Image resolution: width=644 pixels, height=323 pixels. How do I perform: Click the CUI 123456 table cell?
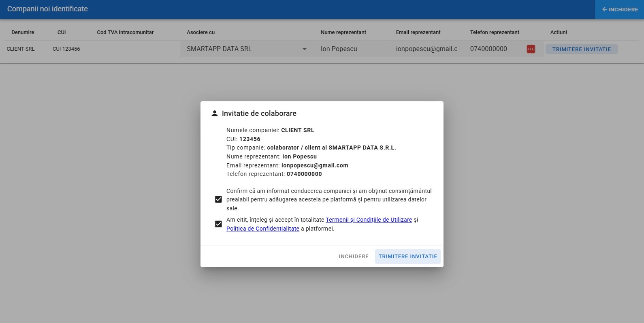coord(66,49)
